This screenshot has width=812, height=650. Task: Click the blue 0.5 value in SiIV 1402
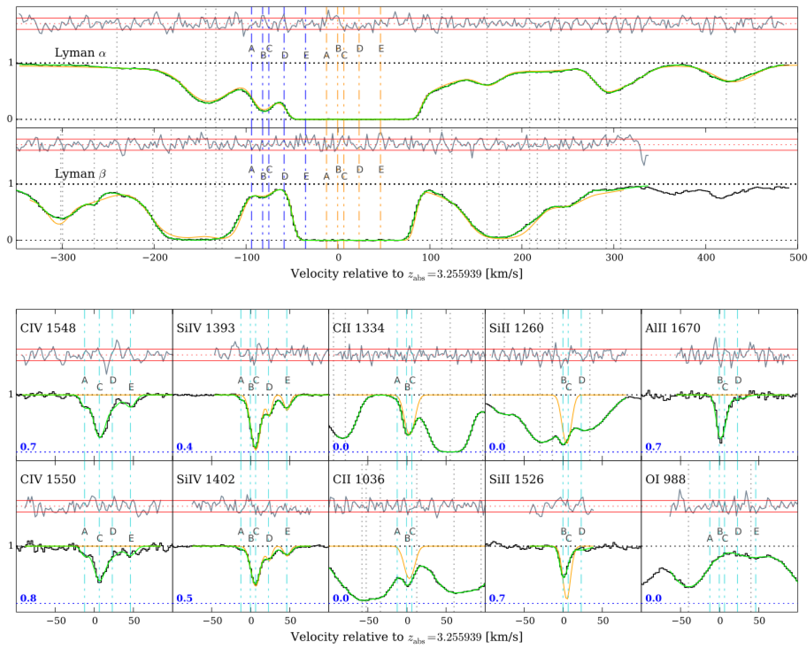(x=184, y=598)
